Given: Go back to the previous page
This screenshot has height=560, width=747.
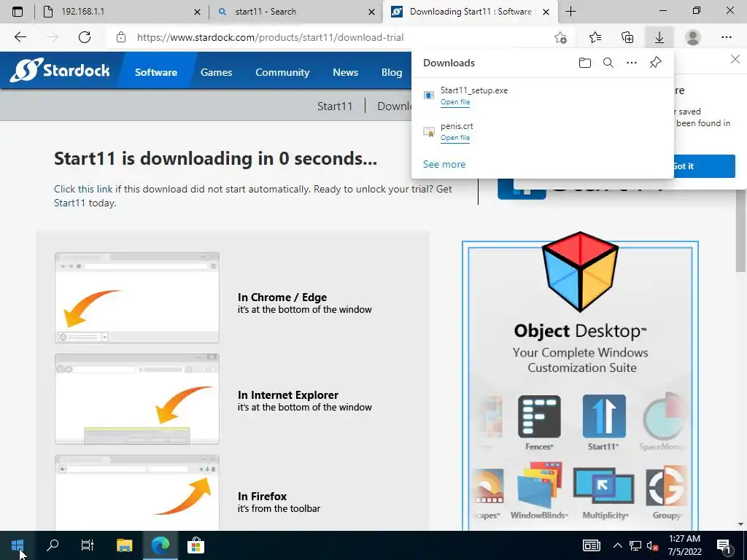Looking at the screenshot, I should click(x=20, y=37).
